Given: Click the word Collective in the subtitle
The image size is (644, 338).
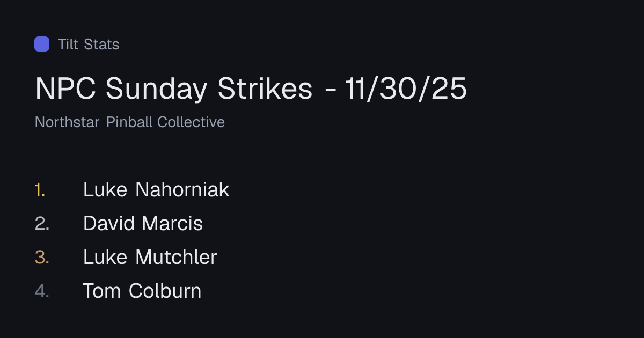Looking at the screenshot, I should (191, 122).
